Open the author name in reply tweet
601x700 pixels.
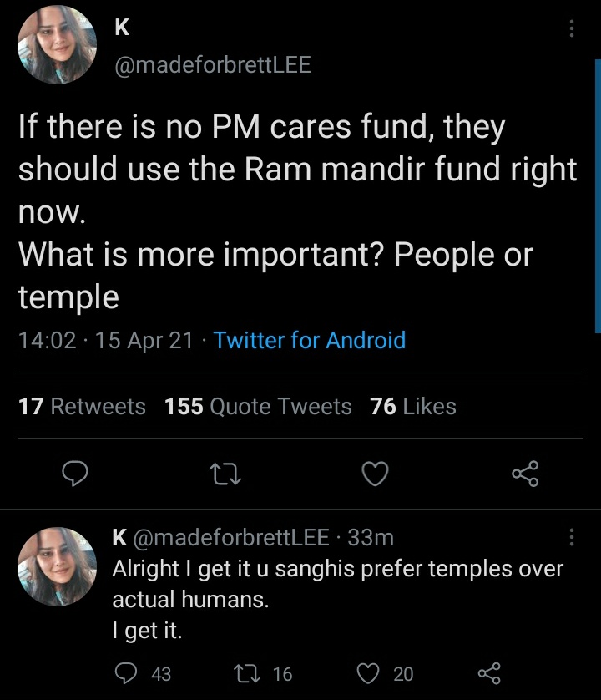(x=119, y=536)
